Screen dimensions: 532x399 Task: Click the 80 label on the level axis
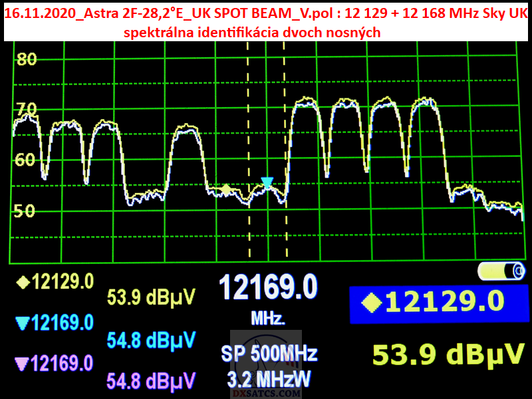point(27,60)
